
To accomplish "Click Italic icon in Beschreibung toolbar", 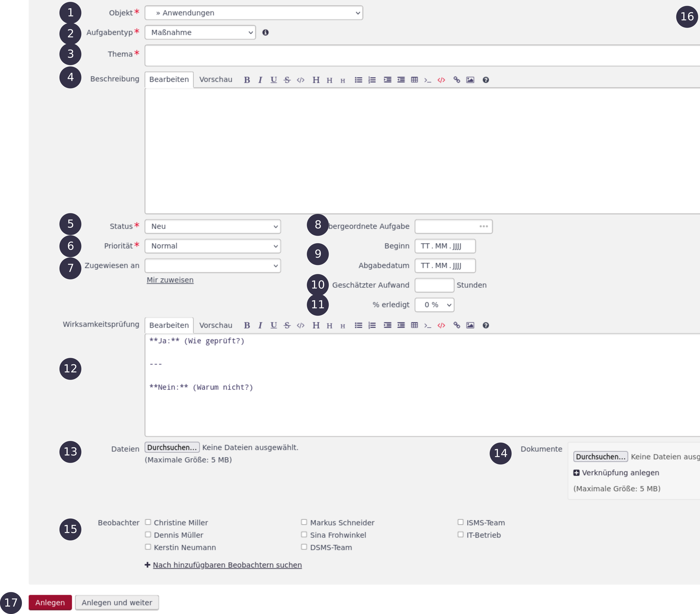I will click(260, 80).
